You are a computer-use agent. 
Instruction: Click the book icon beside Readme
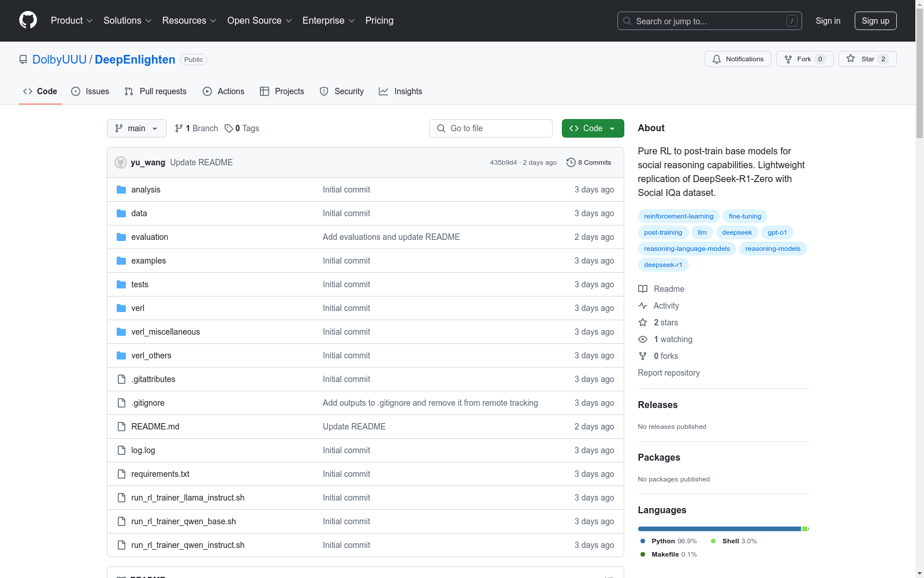click(643, 289)
